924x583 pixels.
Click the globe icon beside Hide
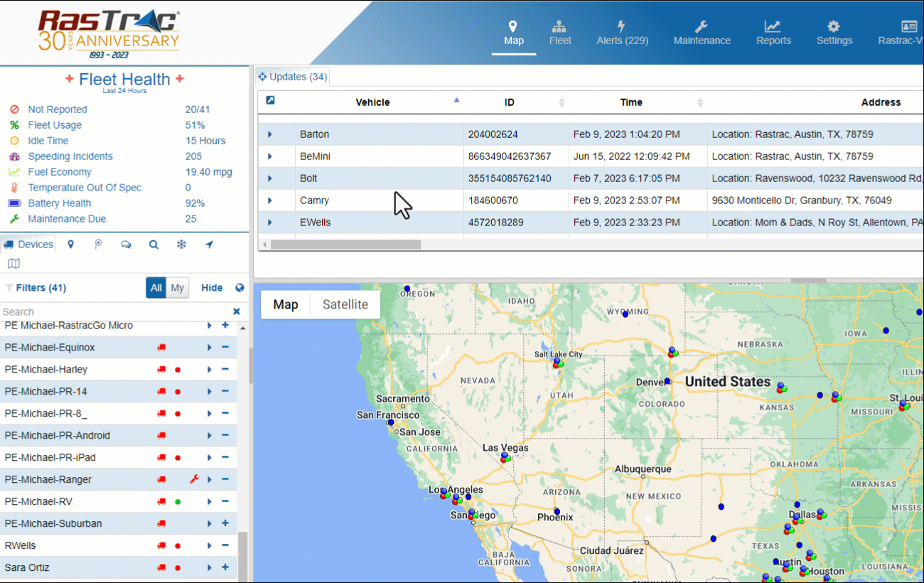pos(240,288)
